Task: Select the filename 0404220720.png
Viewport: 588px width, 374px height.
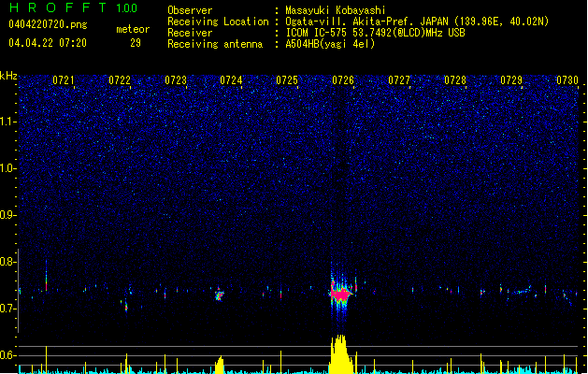Action: 48,24
